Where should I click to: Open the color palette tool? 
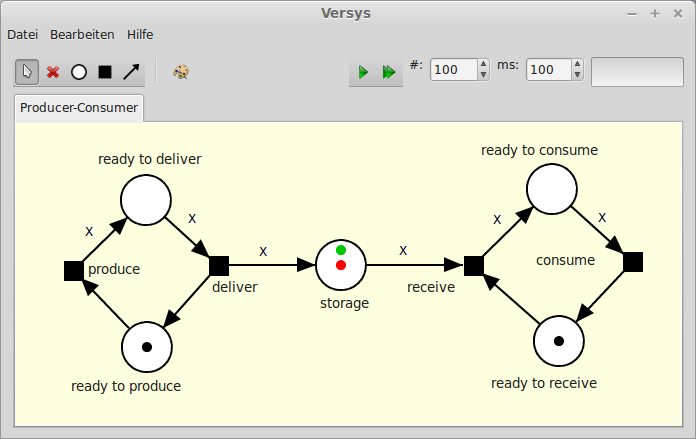tap(181, 72)
